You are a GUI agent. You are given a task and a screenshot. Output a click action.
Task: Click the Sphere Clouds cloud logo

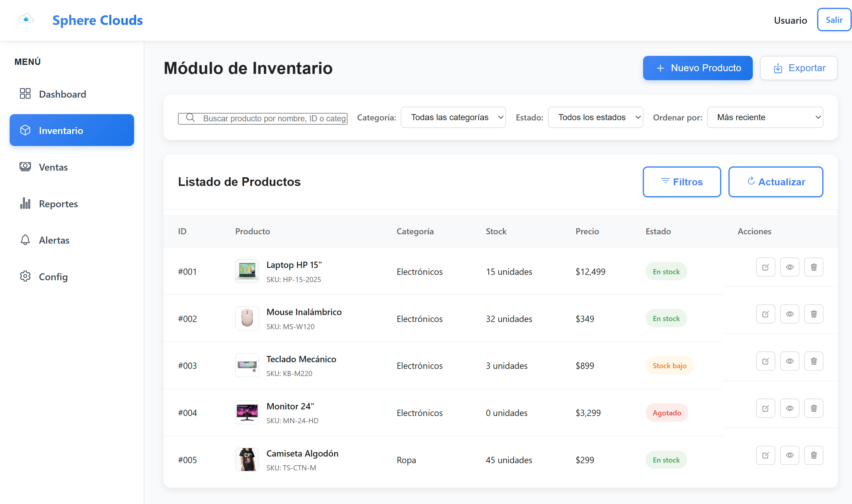tap(26, 19)
